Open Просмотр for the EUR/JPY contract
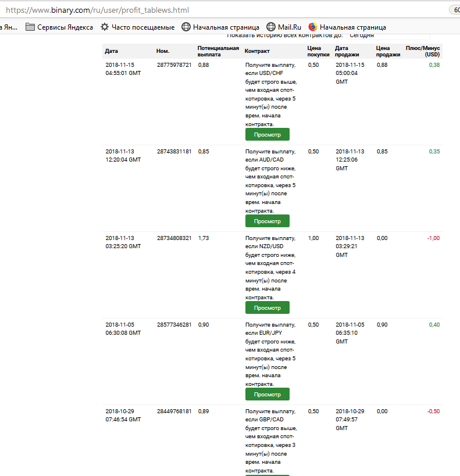Viewport: 460px width, 476px height. (267, 395)
